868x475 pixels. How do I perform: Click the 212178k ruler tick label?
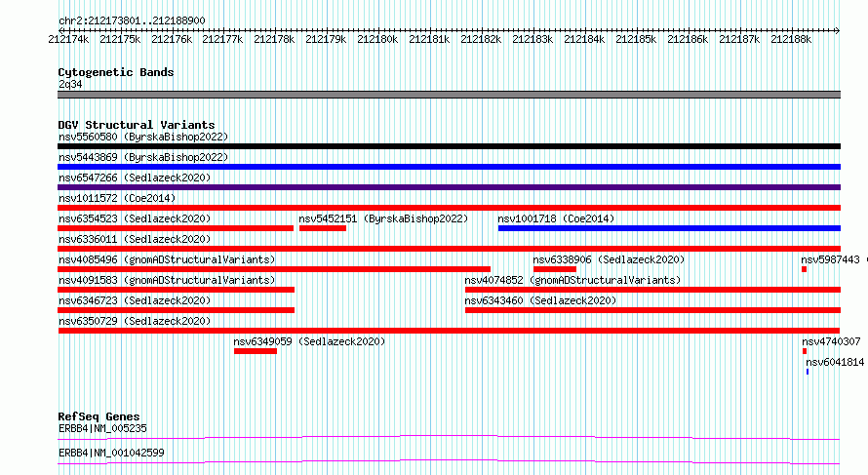point(274,39)
